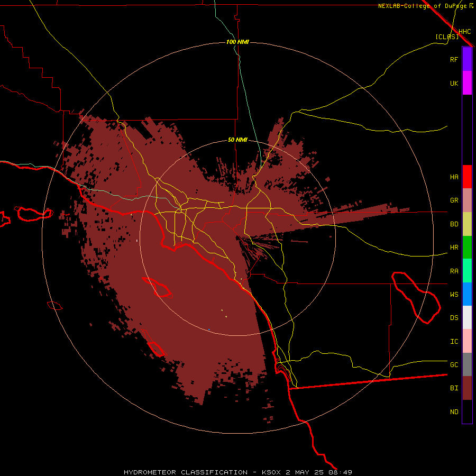Click the UK magenta legend swatch
476x476 pixels.
[467, 83]
